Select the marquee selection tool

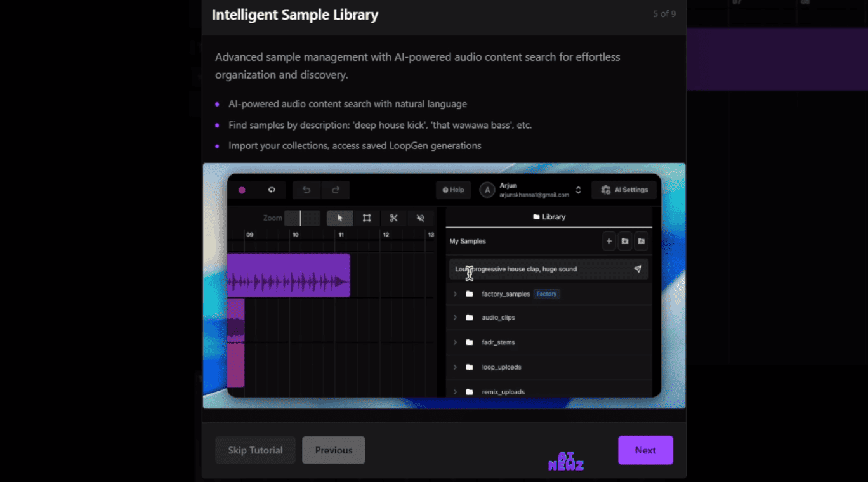click(366, 218)
